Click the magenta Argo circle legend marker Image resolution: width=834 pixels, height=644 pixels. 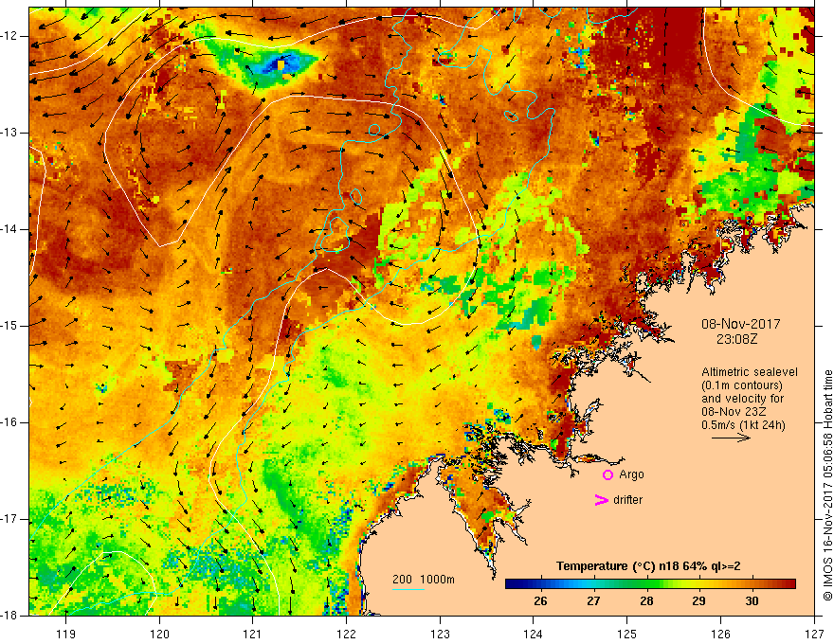click(607, 474)
